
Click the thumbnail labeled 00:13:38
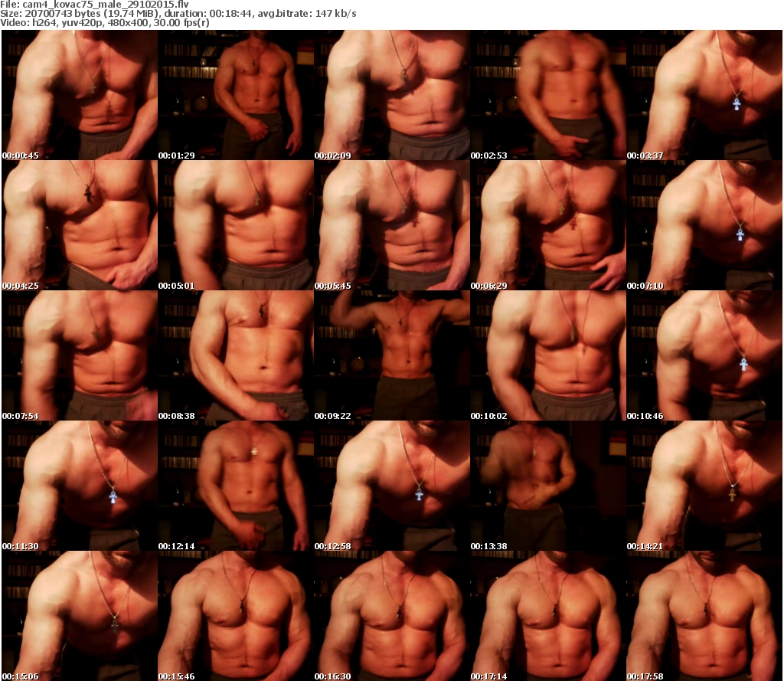(548, 486)
